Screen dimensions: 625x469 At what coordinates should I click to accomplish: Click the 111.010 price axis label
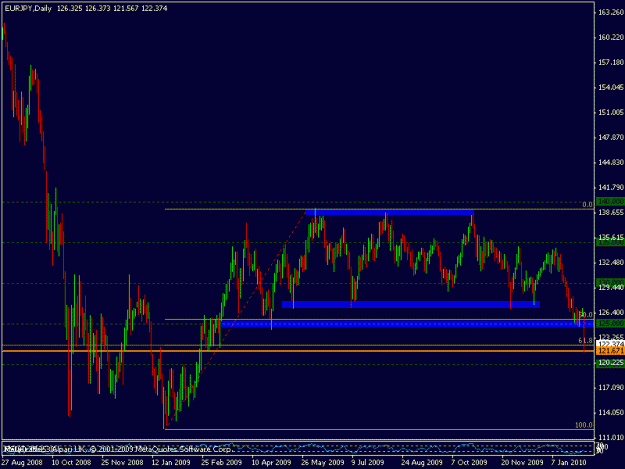tap(611, 438)
